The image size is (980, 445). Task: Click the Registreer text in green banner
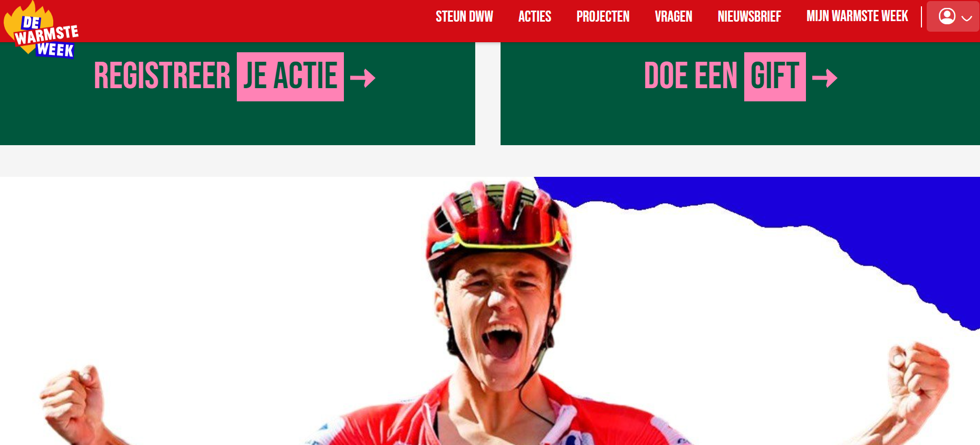162,76
